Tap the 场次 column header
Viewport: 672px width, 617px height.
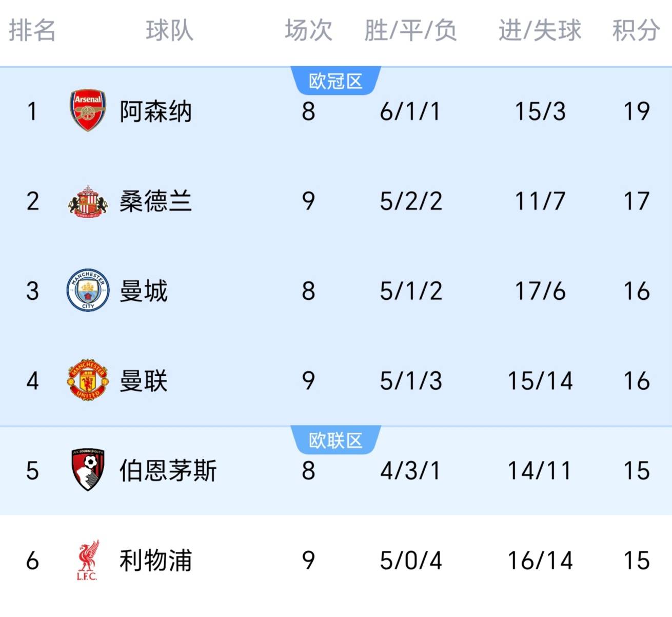click(308, 30)
